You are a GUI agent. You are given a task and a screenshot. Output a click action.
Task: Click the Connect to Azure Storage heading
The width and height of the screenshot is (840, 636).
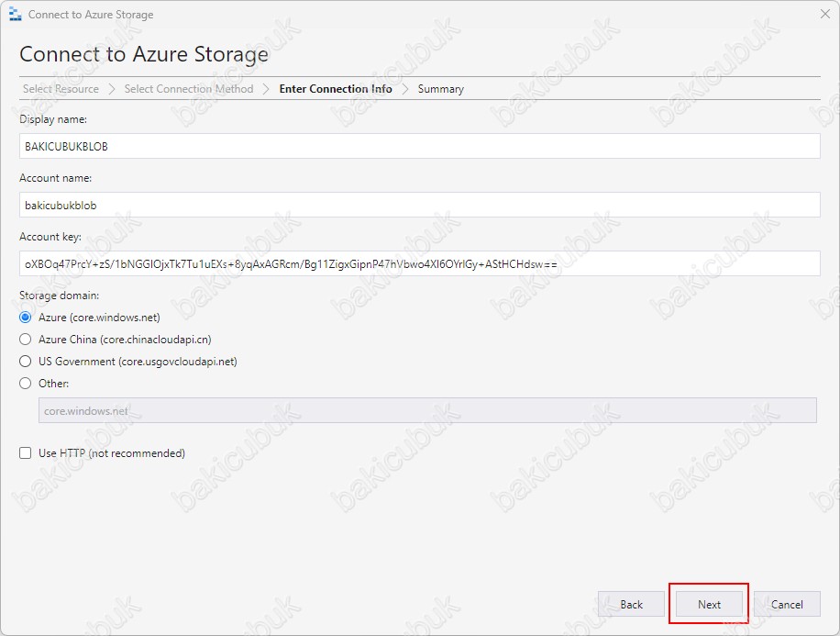coord(144,55)
